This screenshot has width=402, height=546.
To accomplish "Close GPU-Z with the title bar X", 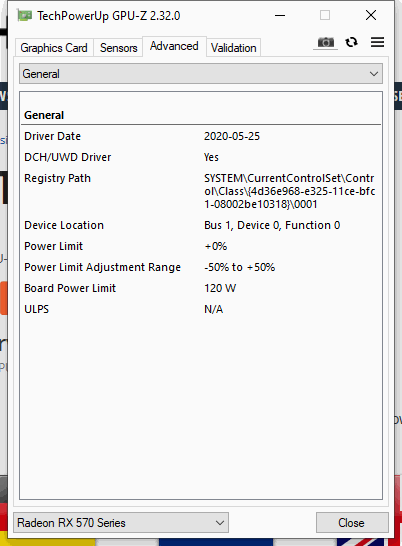I will pyautogui.click(x=371, y=15).
